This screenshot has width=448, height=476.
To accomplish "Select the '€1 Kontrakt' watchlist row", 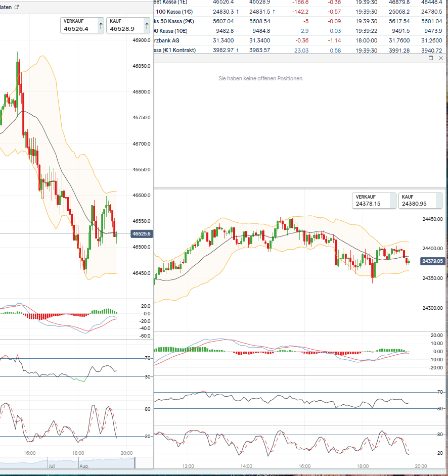I will [174, 50].
